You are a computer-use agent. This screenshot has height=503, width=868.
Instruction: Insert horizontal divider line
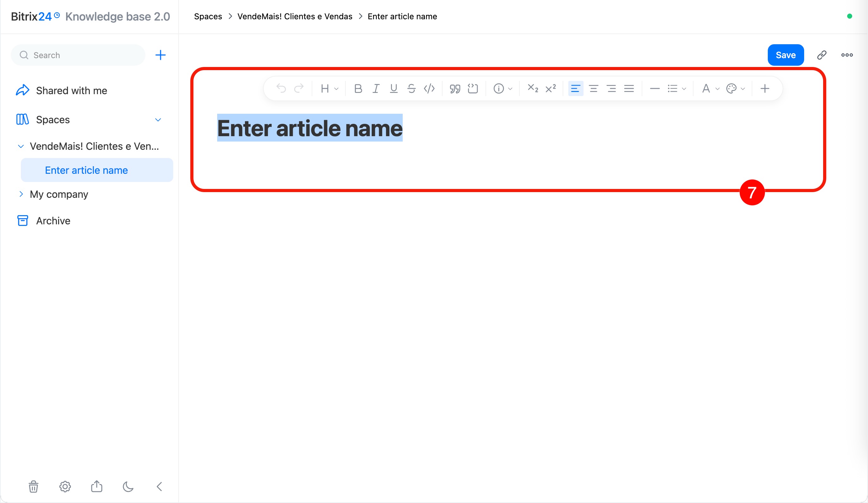point(654,89)
